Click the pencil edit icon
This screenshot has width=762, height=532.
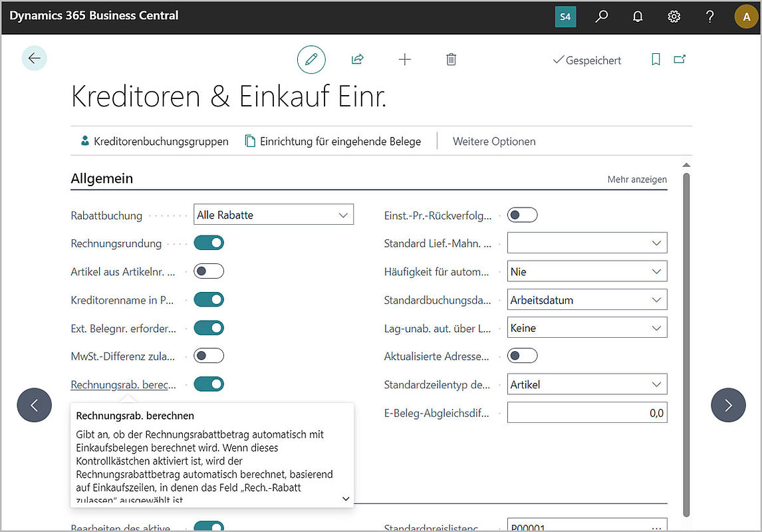click(311, 59)
